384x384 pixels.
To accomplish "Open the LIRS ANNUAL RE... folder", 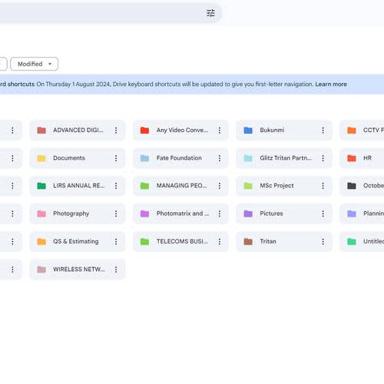I will 77,186.
